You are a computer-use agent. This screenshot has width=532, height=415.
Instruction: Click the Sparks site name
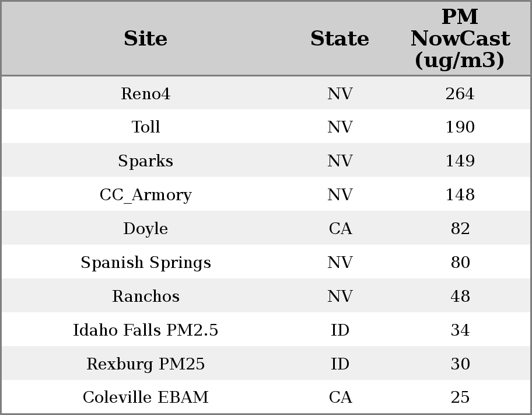coord(145,161)
